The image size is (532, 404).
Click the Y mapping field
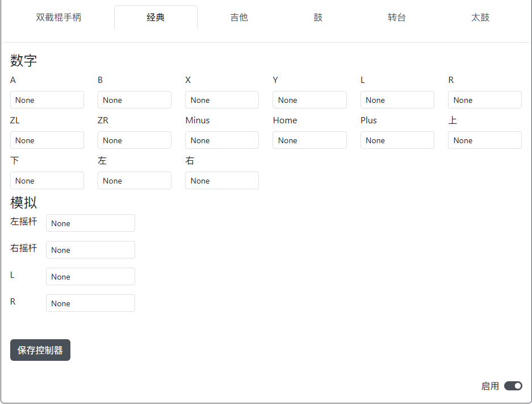coord(309,99)
